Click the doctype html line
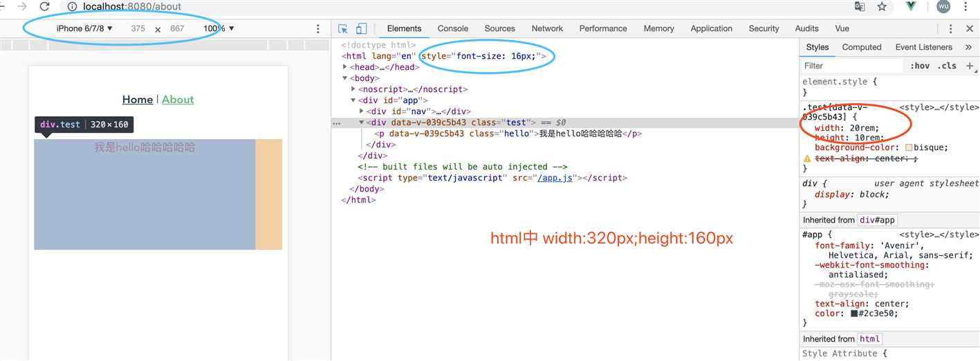This screenshot has height=361, width=980. (378, 45)
